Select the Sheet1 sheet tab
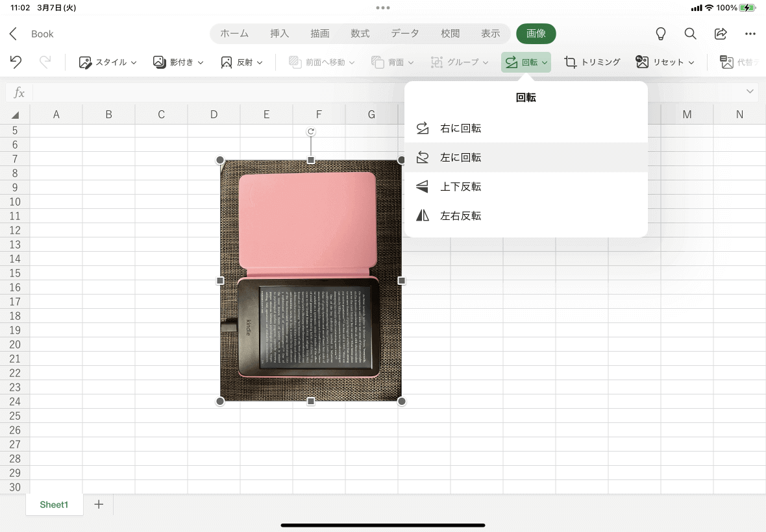Image resolution: width=766 pixels, height=532 pixels. (x=55, y=505)
